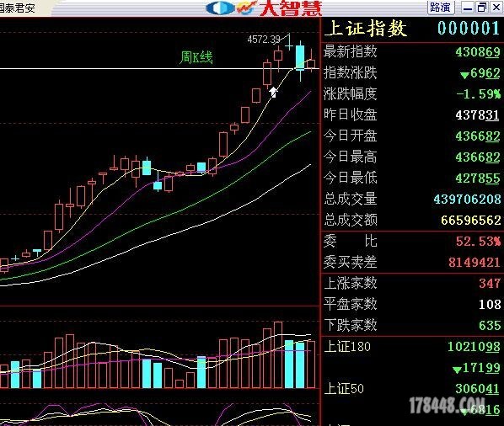Click the 下跌家数 count 635
Image resolution: width=504 pixels, height=426 pixels.
490,326
